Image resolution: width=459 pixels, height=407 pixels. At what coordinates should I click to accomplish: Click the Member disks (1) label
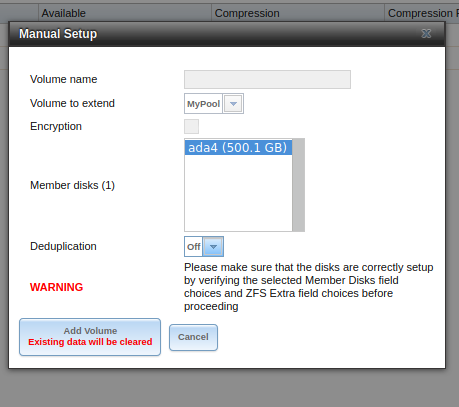click(72, 185)
